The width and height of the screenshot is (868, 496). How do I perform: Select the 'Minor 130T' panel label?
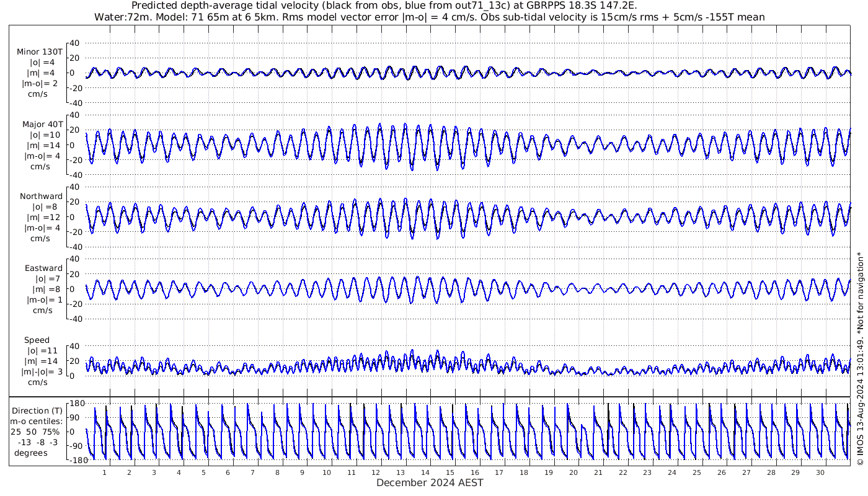40,52
